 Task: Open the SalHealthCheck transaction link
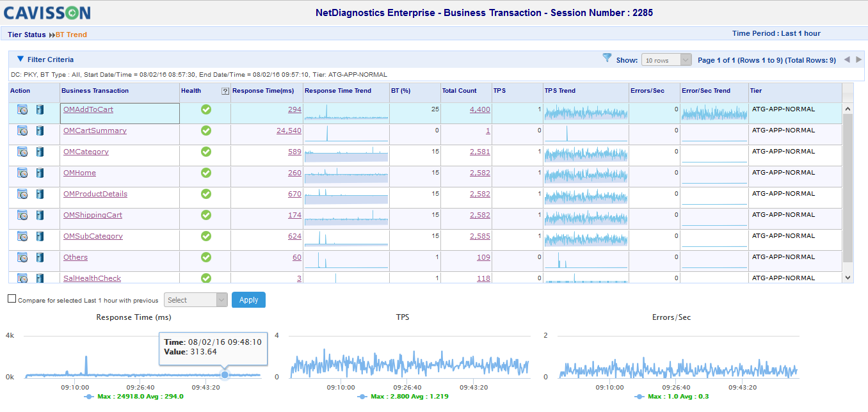[x=92, y=278]
